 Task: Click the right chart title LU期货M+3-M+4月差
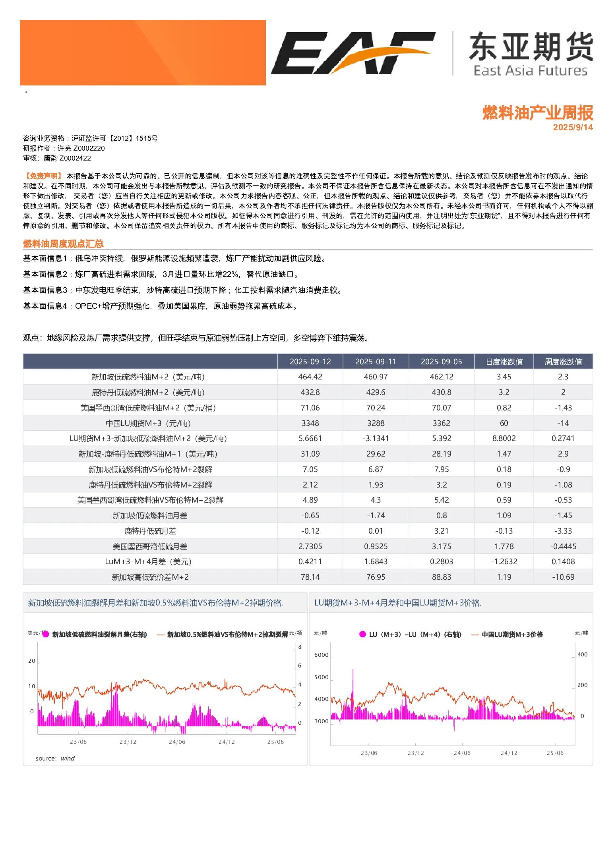coord(398,603)
